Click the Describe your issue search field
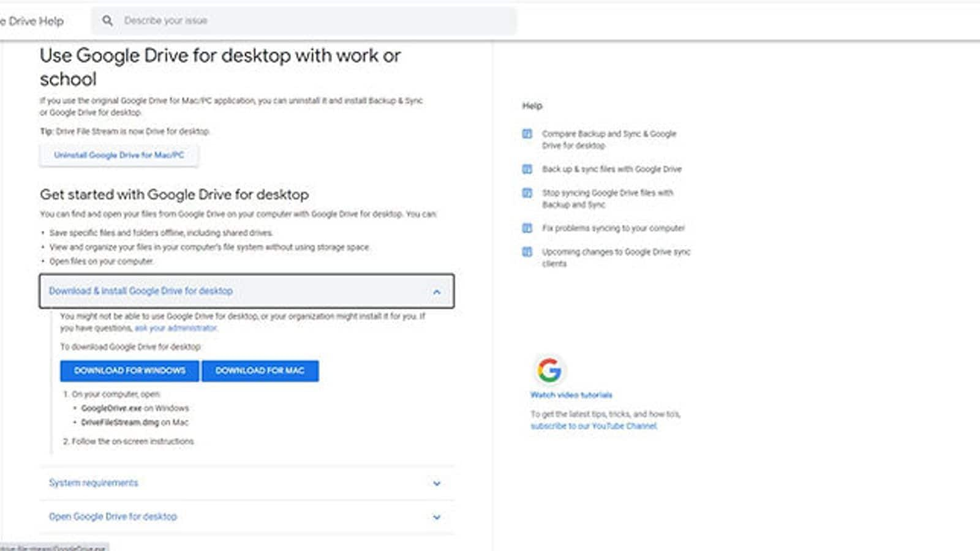The image size is (980, 551). [304, 21]
